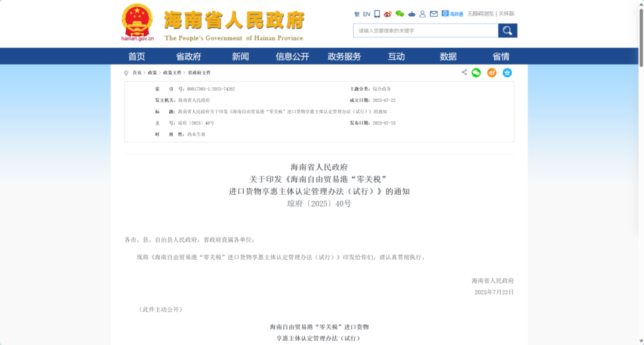644x345 pixels.
Task: Click the page vertical scrollbar thumb
Action: pyautogui.click(x=641, y=37)
